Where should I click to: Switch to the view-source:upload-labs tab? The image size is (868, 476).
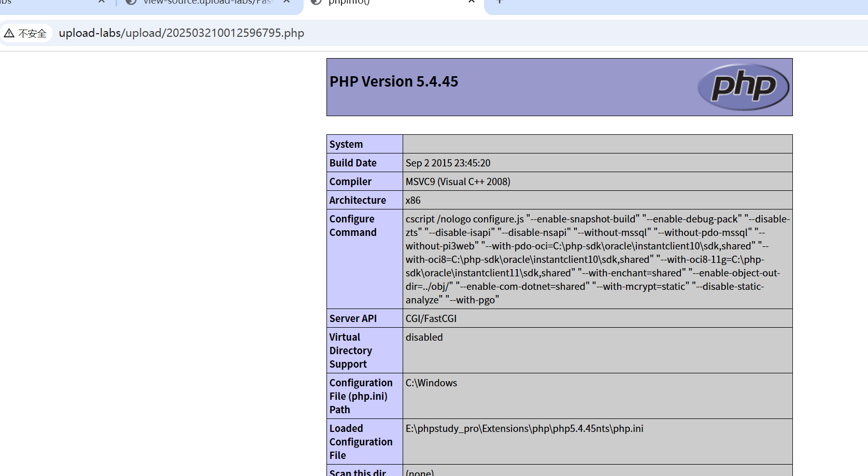click(207, 2)
